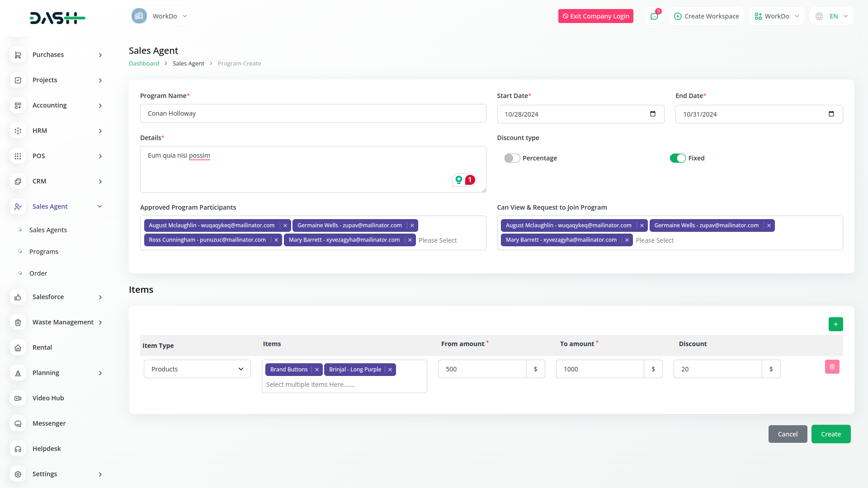Remove Ross Cunningham from approved participants
This screenshot has height=488, width=868.
[x=276, y=240]
